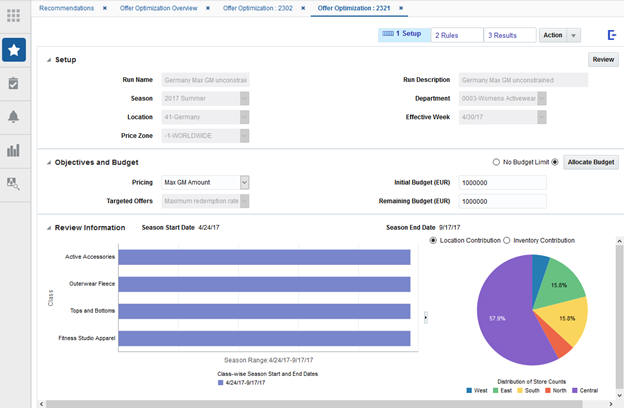
Task: Click the yellow South pie slice
Action: (569, 318)
